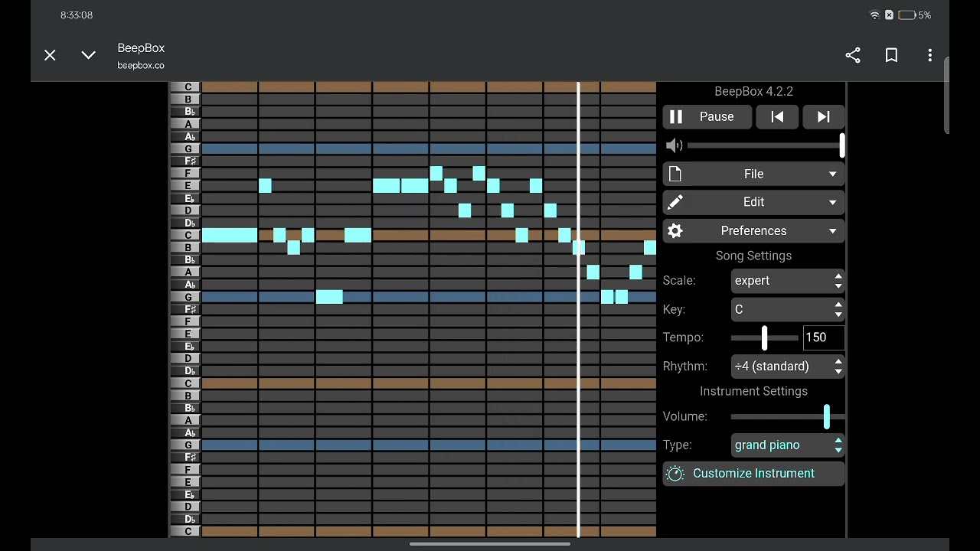Viewport: 980px width, 551px height.
Task: Click the Edit pencil icon
Action: [675, 202]
